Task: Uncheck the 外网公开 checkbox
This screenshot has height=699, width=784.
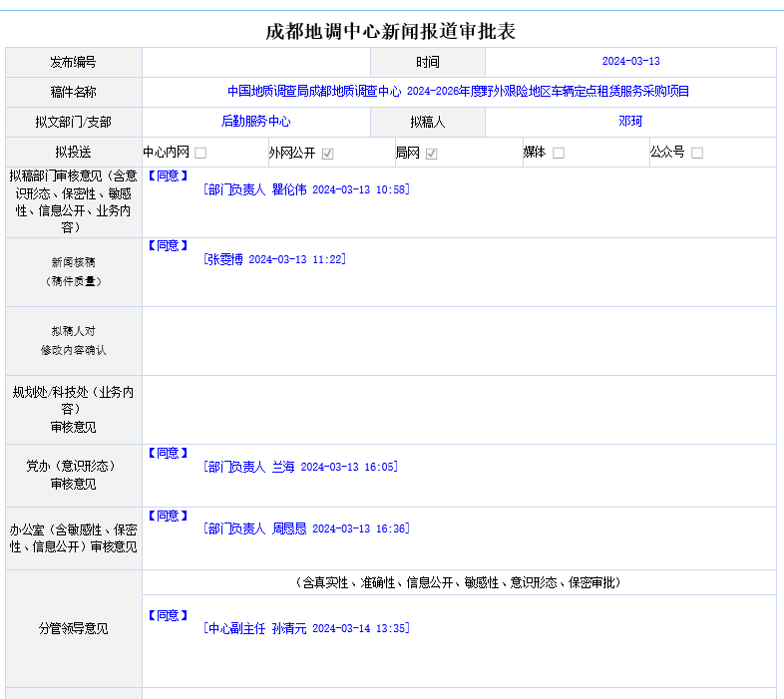Action: 327,153
